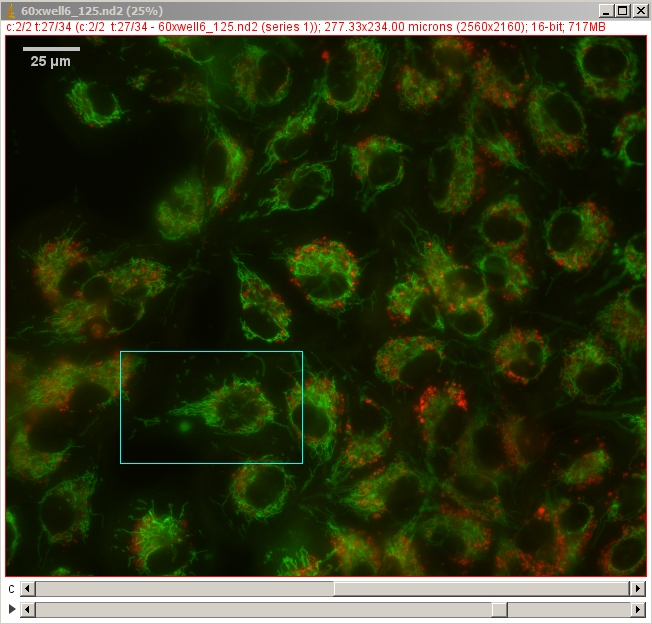Click the red image info subtitle line
The image size is (652, 624).
pos(300,26)
